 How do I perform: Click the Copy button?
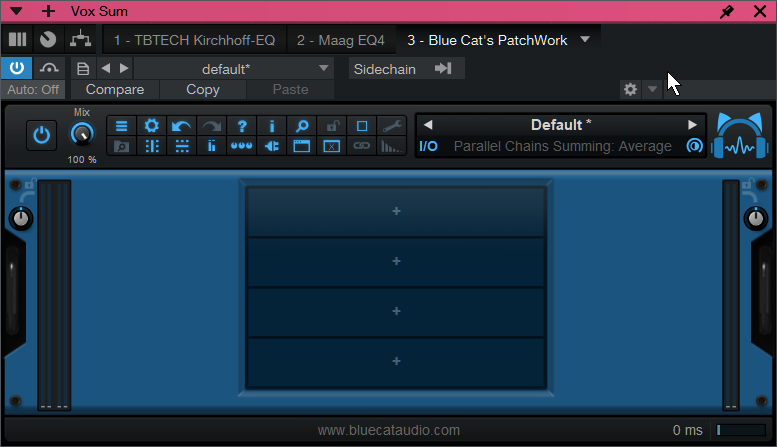[203, 90]
